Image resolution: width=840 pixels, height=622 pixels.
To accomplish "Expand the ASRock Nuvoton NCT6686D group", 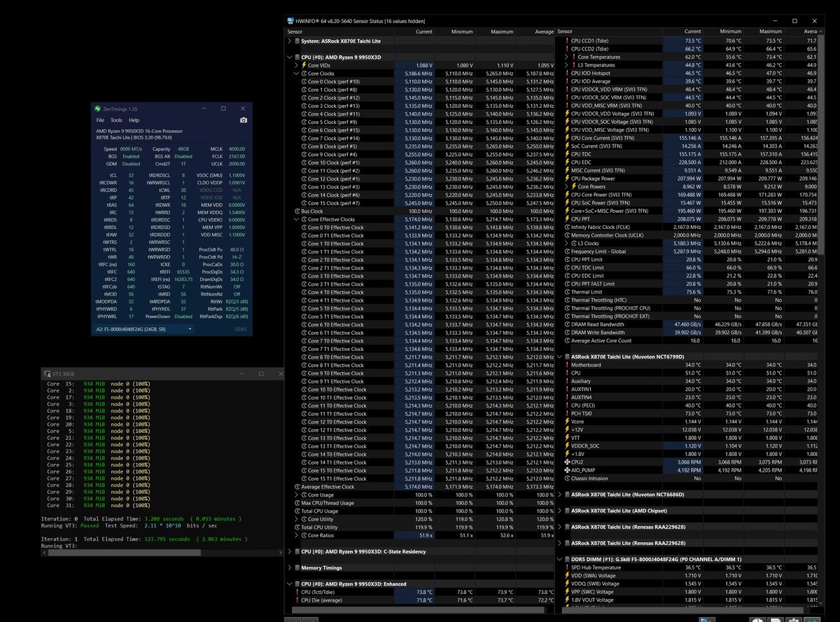I will point(559,495).
